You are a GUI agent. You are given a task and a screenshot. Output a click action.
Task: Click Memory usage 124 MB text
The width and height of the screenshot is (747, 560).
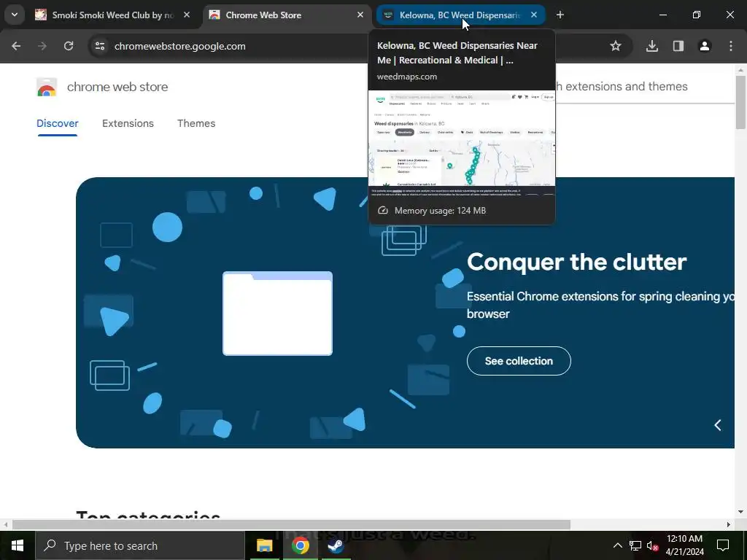coord(440,211)
